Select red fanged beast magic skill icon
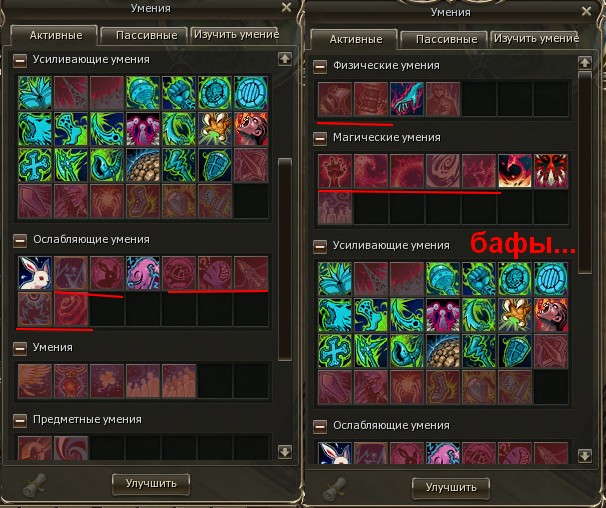Image resolution: width=606 pixels, height=508 pixels. 551,171
